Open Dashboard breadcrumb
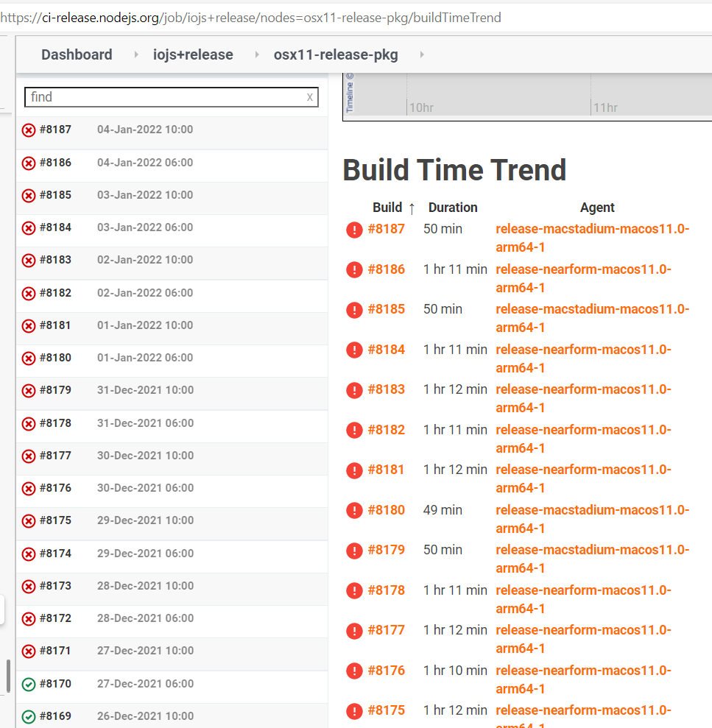The height and width of the screenshot is (728, 712). point(77,54)
